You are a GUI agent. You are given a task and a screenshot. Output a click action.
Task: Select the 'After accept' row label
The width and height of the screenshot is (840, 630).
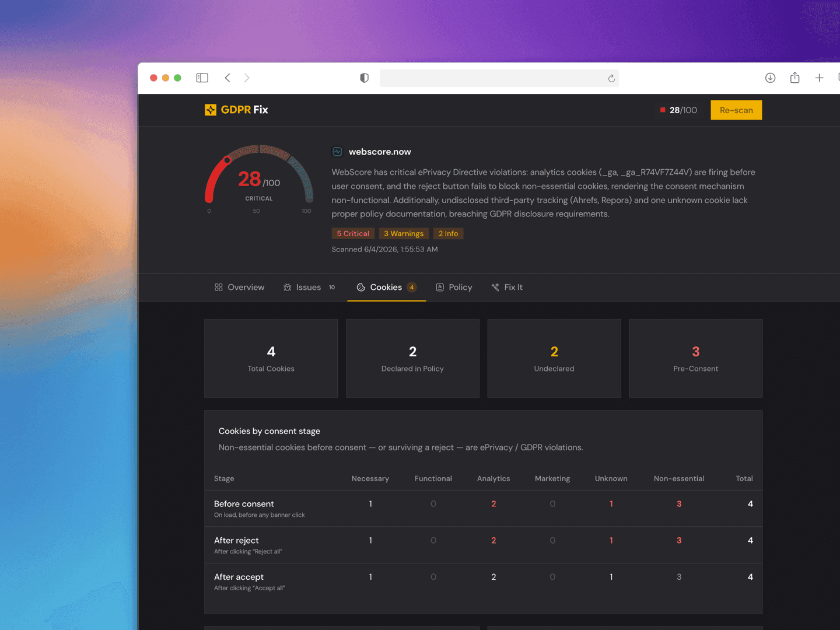coord(239,577)
